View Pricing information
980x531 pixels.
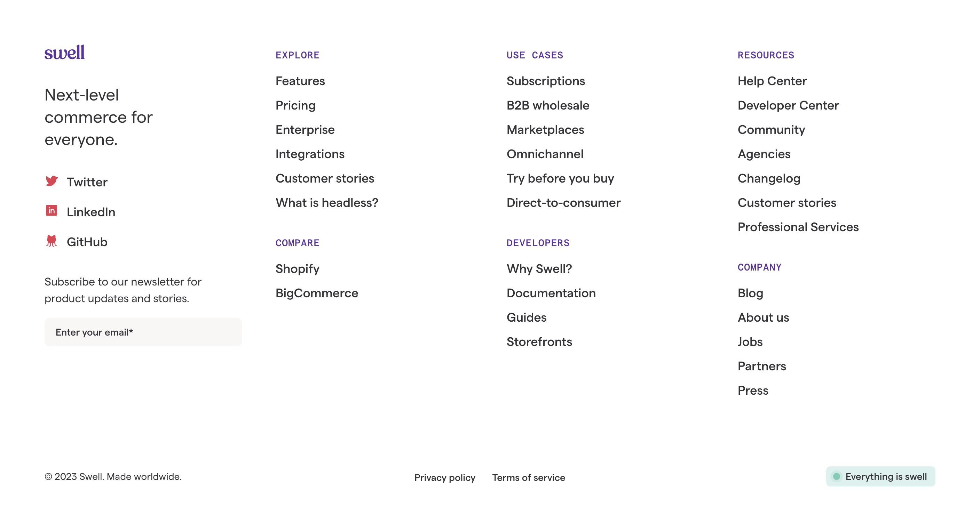pyautogui.click(x=295, y=105)
